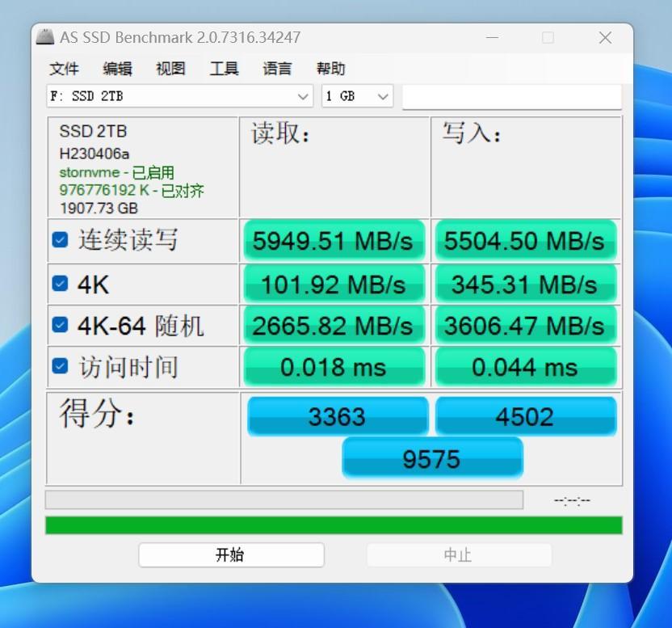This screenshot has height=628, width=672.
Task: Click the 345.31 MB/s 4K write value
Action: (526, 284)
